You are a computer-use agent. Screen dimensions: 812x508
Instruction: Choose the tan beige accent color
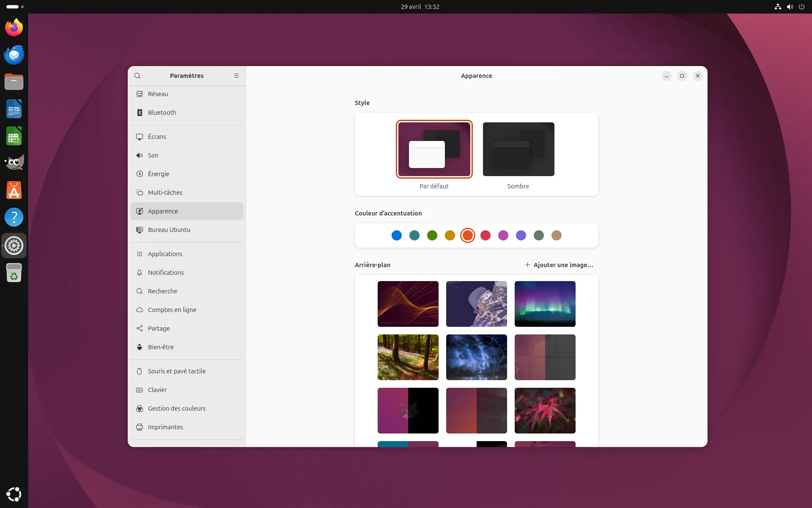coord(557,235)
